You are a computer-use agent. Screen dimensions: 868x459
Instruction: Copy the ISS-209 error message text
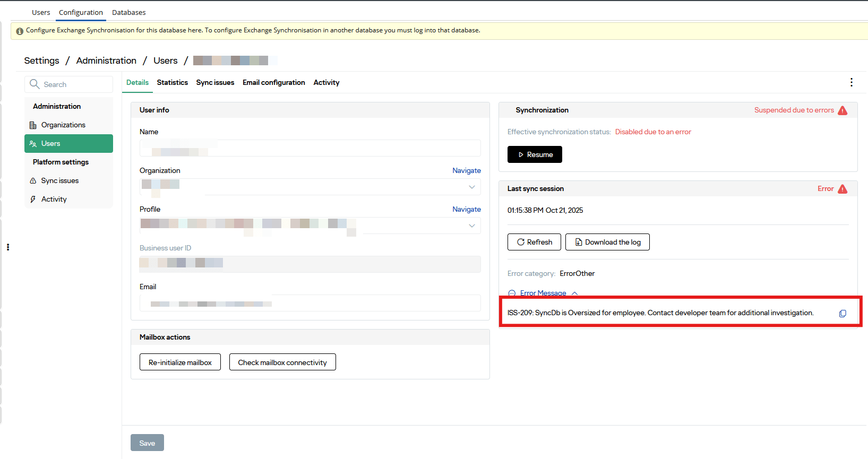843,314
